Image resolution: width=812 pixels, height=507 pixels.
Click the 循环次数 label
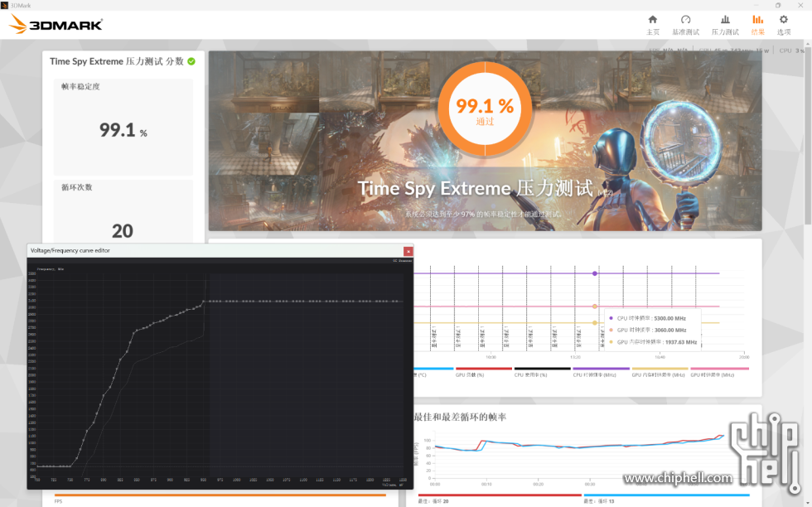pos(76,187)
